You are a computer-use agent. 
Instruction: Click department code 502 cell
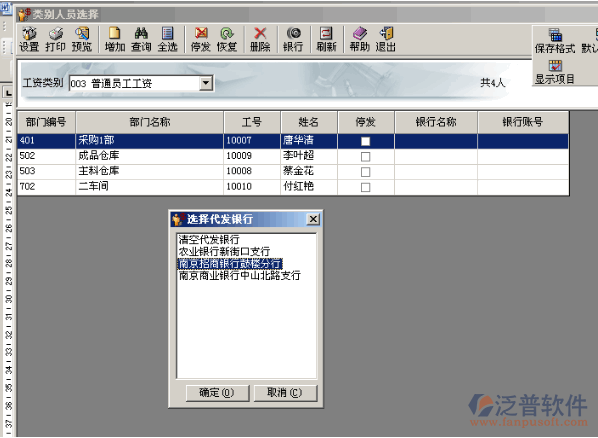(46, 156)
